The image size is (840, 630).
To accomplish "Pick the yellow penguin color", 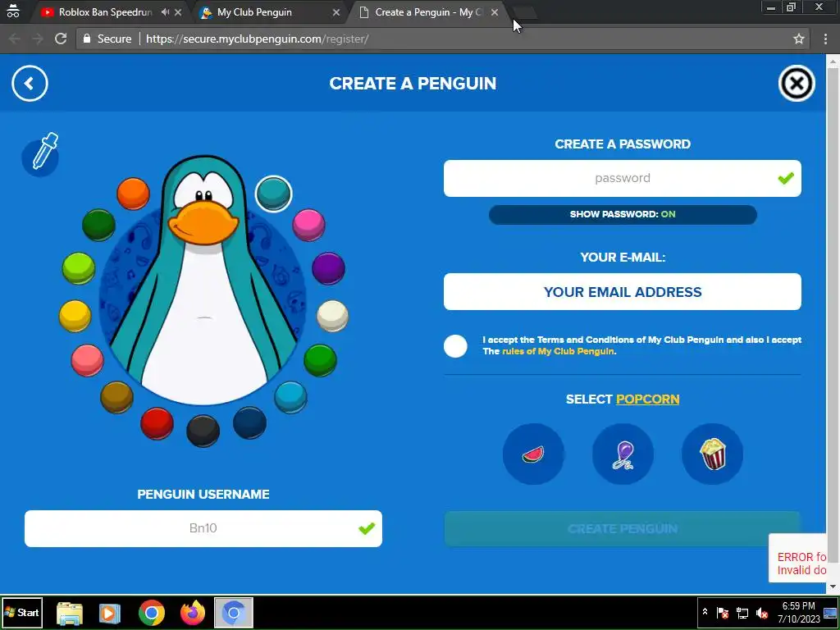I will pyautogui.click(x=75, y=316).
